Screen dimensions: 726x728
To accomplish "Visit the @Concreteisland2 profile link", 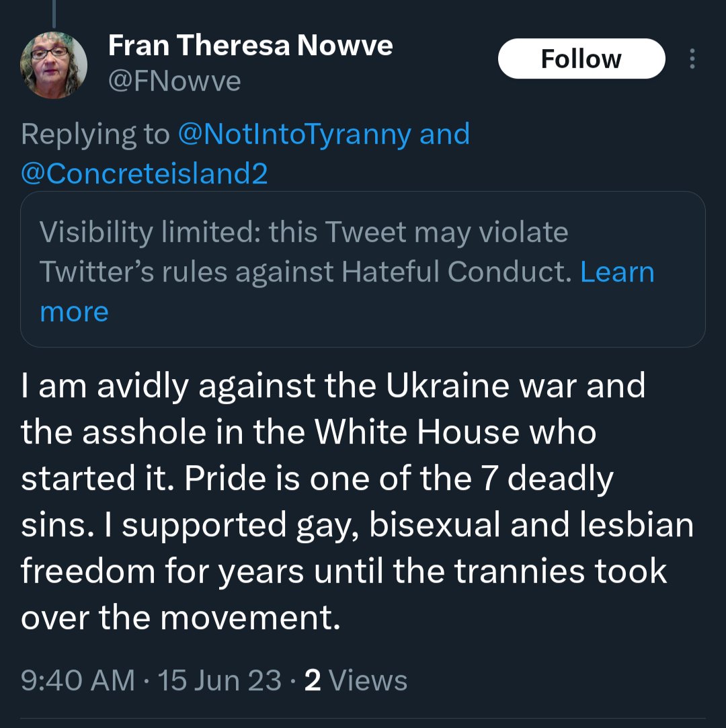I will pyautogui.click(x=145, y=173).
